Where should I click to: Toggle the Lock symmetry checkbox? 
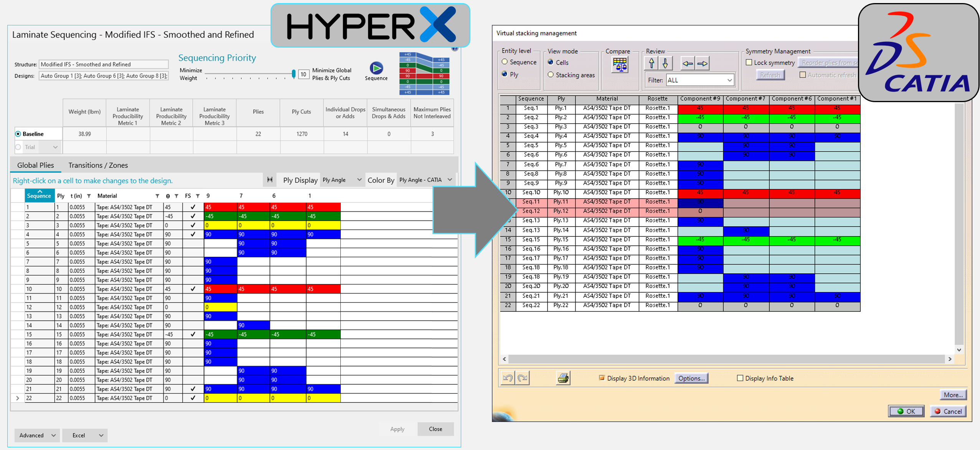(x=749, y=62)
